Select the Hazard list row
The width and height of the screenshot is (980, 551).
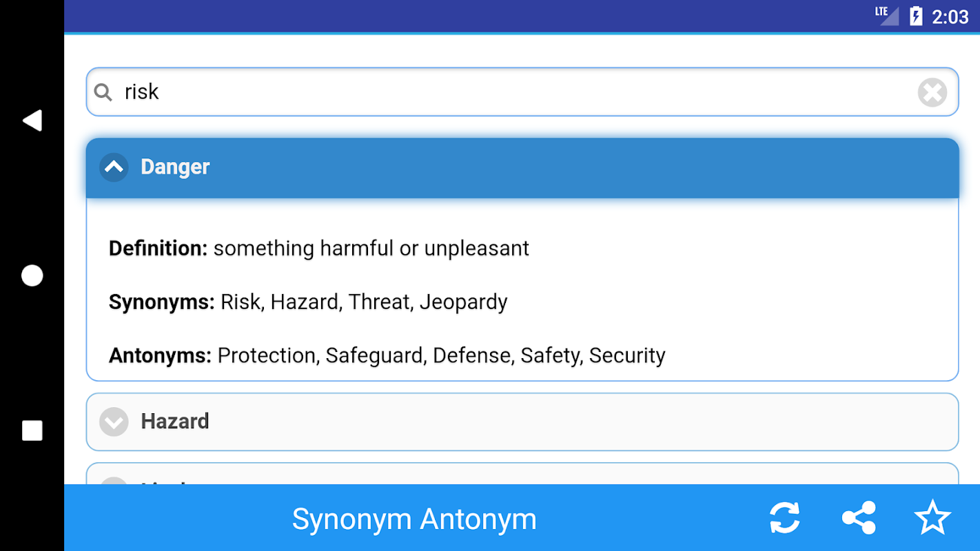pos(522,422)
